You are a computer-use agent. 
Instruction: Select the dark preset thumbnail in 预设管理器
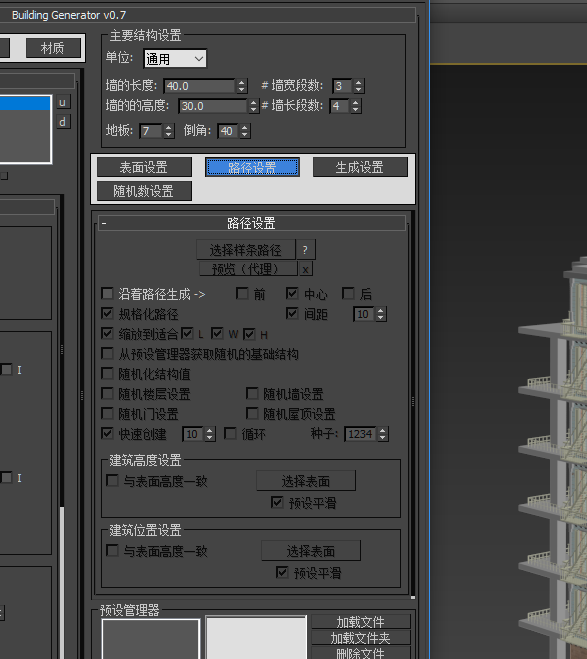151,639
